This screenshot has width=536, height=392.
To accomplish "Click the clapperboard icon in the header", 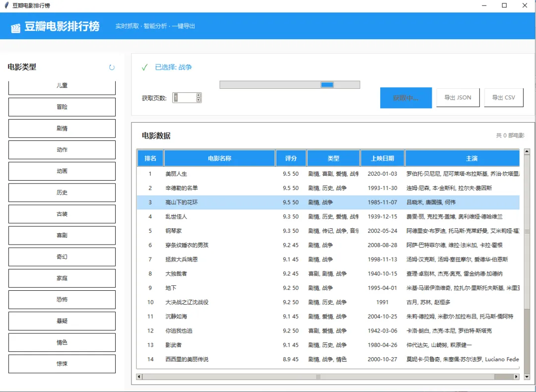I will [x=15, y=28].
